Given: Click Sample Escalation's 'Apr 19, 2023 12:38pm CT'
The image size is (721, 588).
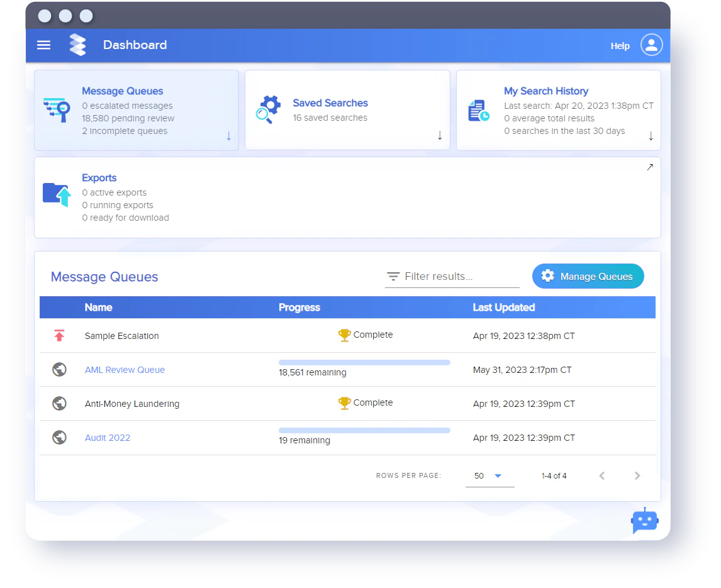Looking at the screenshot, I should (x=524, y=336).
